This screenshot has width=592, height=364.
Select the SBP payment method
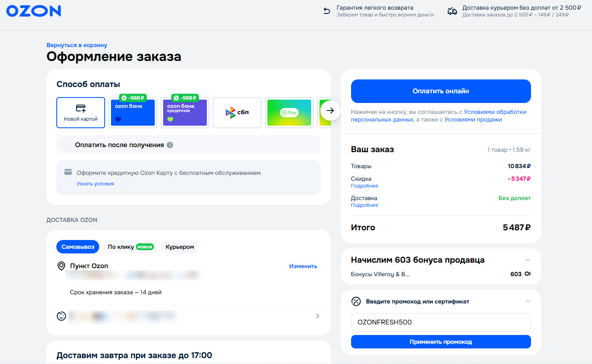click(x=237, y=113)
